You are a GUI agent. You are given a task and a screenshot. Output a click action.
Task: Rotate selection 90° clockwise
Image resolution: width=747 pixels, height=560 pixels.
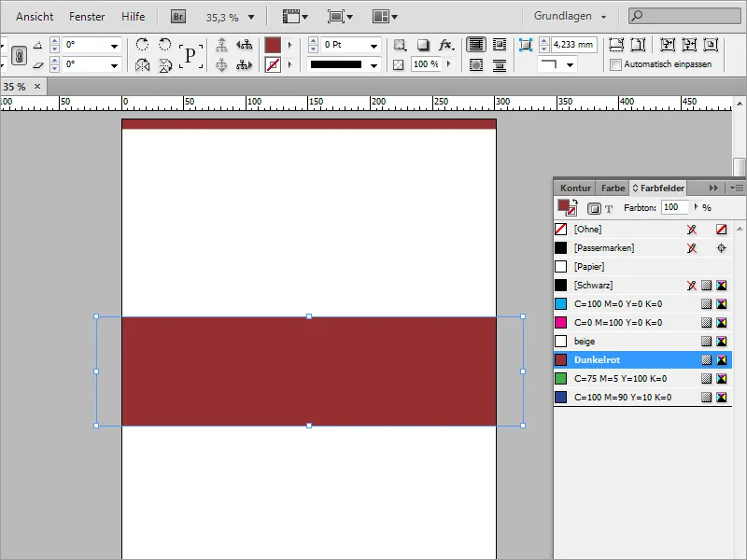(142, 45)
